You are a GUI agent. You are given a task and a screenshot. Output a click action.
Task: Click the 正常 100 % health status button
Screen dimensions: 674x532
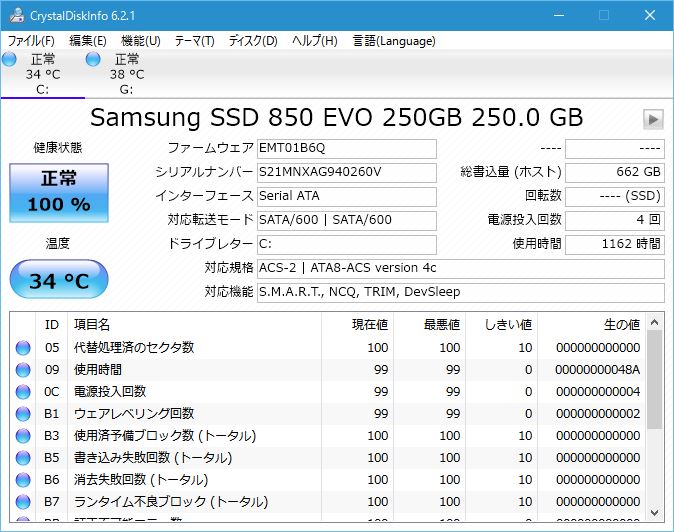pyautogui.click(x=59, y=193)
